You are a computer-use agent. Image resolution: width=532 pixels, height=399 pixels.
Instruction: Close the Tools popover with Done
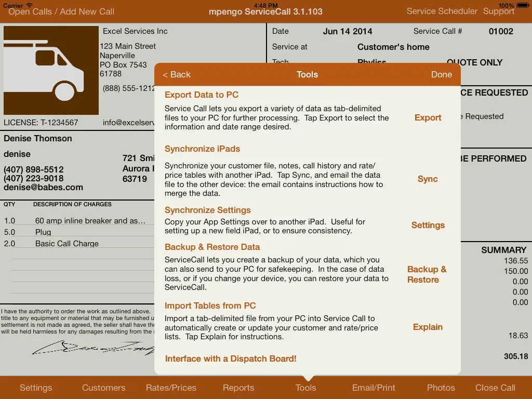pyautogui.click(x=442, y=75)
